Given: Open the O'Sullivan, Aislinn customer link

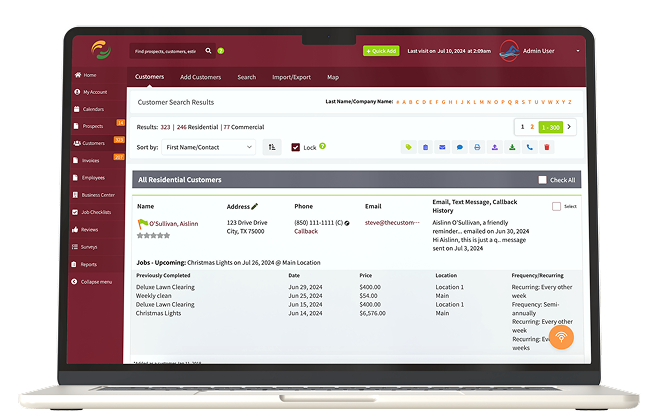Looking at the screenshot, I should (x=175, y=224).
